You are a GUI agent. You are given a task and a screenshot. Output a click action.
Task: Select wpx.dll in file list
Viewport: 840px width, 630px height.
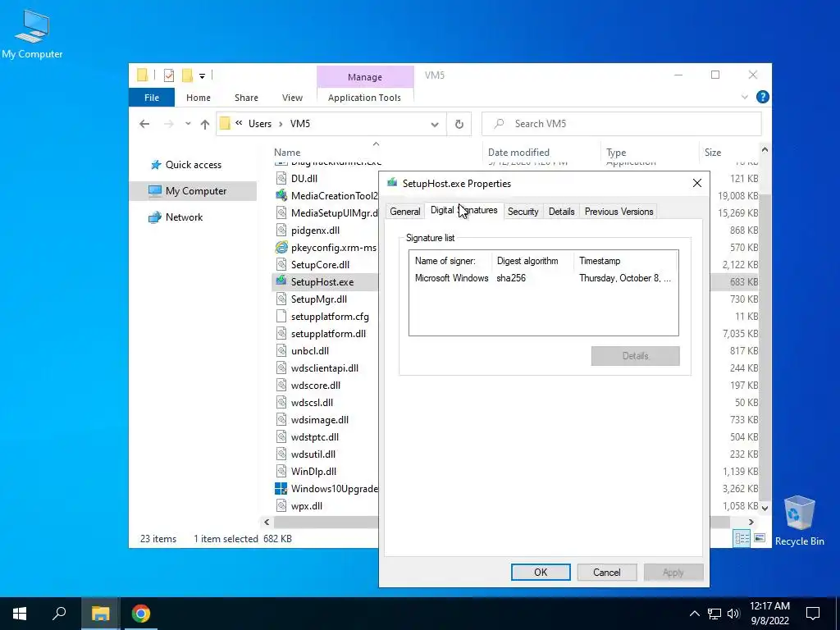[x=307, y=505]
